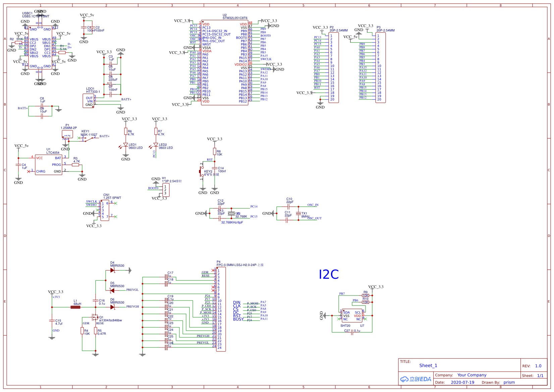Click the R9 10K pull-up resistor
This screenshot has height=392, width=554.
(x=366, y=296)
